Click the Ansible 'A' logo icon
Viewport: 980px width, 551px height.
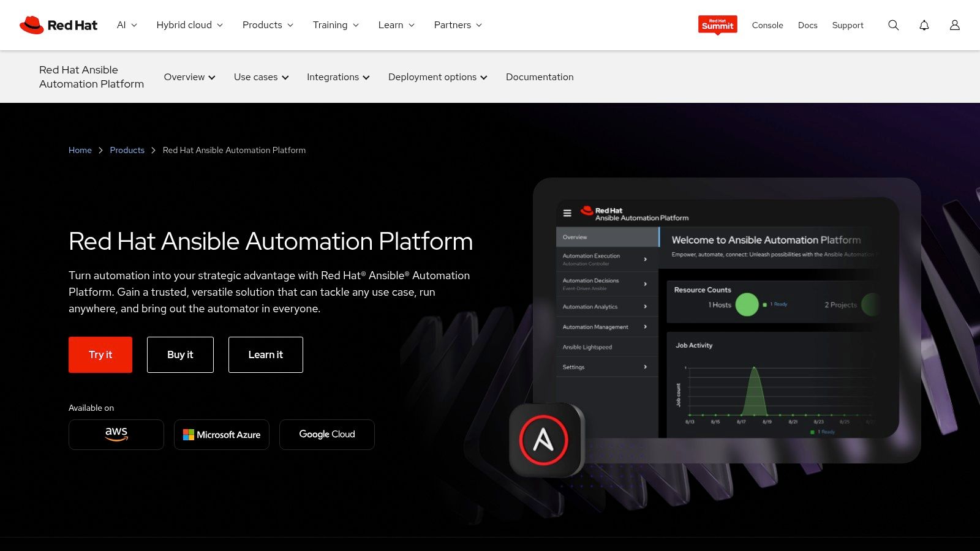pos(544,440)
